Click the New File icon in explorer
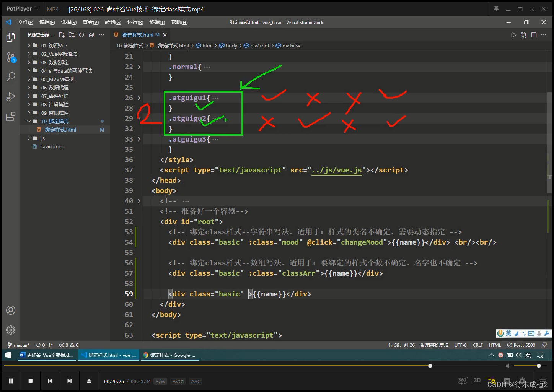This screenshot has height=392, width=554. [x=62, y=35]
